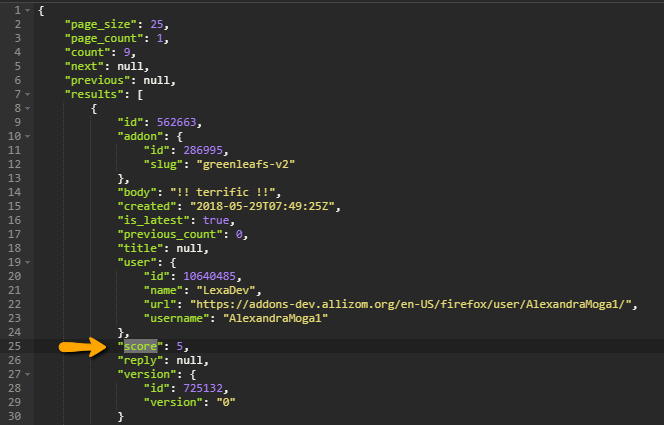Screen dimensions: 664x425
Task: Click the "page_size" key
Action: tap(101, 25)
